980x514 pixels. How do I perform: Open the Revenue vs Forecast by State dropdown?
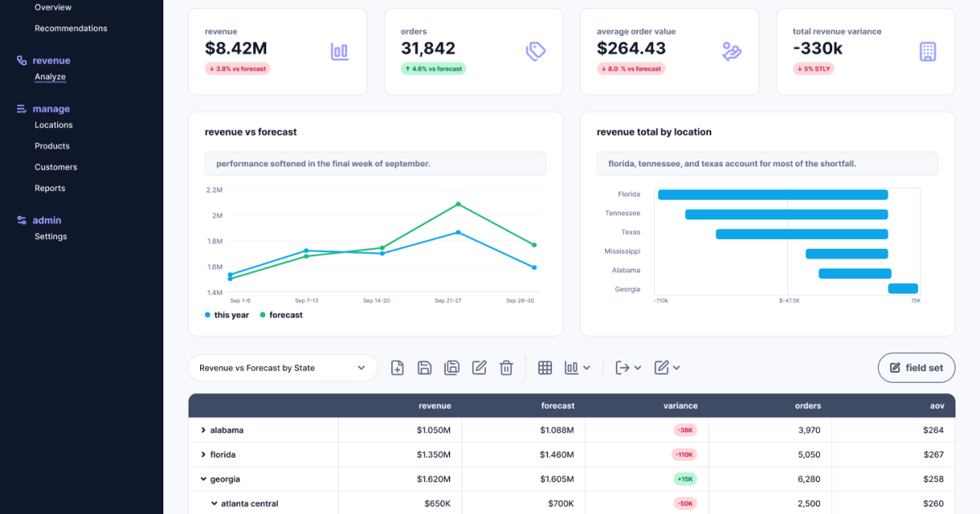tap(283, 368)
